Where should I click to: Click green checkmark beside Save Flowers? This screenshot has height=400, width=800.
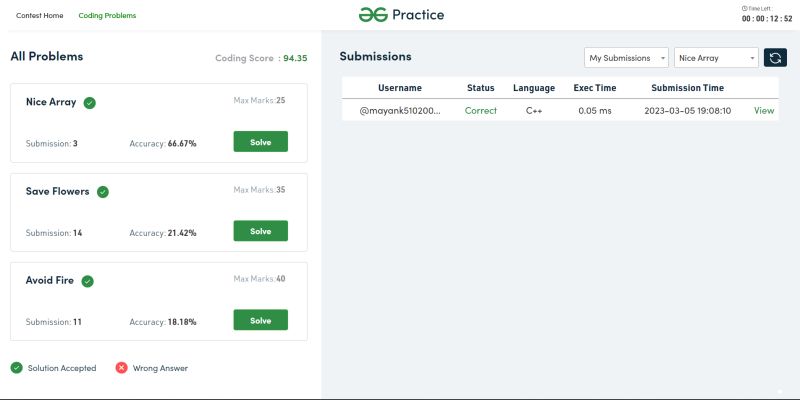click(x=103, y=192)
